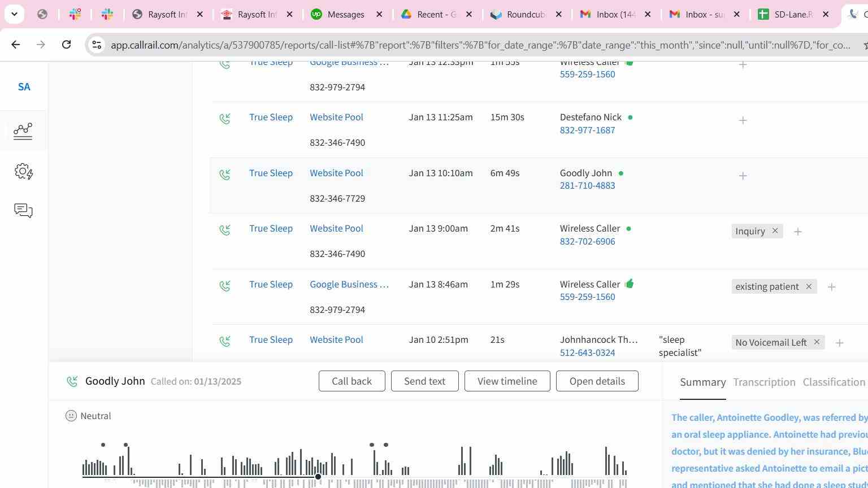Screen dimensions: 868x488
Task: Select the 15m 30s duration cell
Action: pos(507,117)
